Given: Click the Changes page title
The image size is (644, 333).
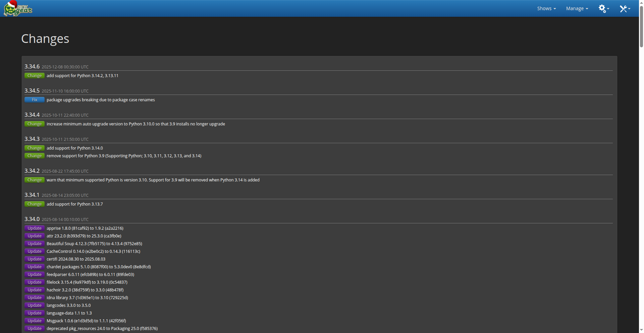Looking at the screenshot, I should 45,39.
